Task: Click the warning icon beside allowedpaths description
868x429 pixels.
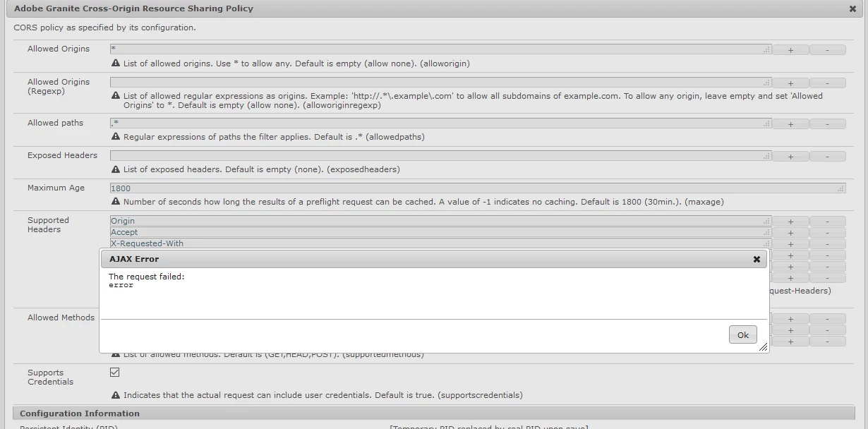Action: (116, 136)
